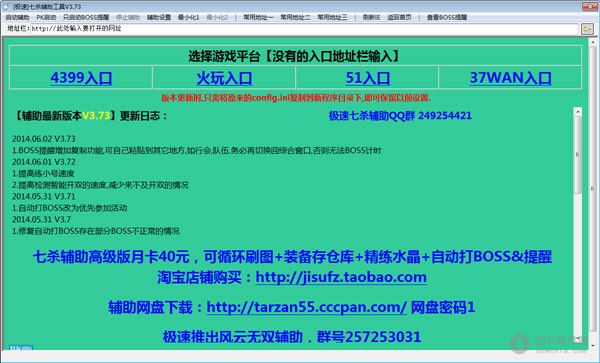Click the window title bar app icon
This screenshot has height=363, width=600.
pyautogui.click(x=6, y=7)
